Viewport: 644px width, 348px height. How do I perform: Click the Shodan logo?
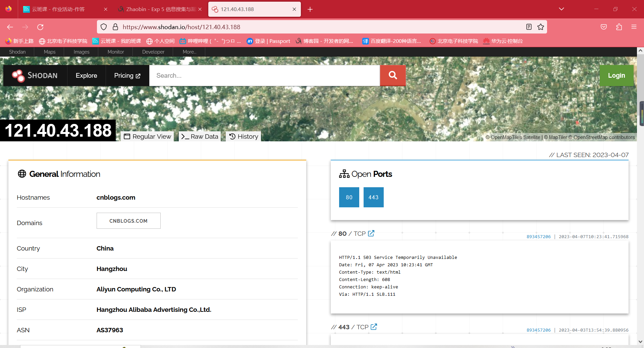coord(35,76)
